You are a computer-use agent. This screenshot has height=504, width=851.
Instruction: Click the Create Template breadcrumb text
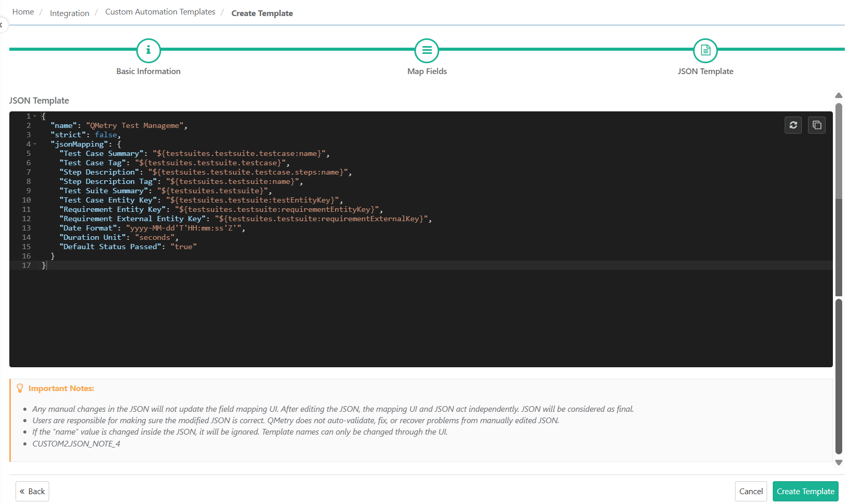262,13
